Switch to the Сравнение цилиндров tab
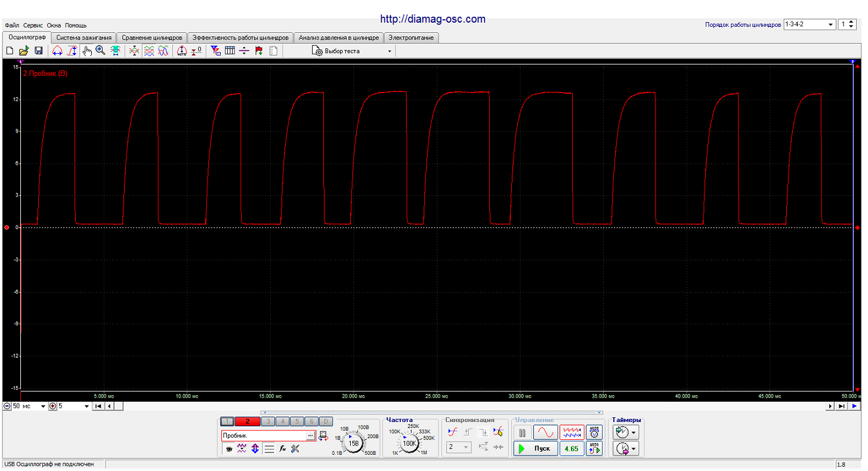Screen dimensions: 868x471 coord(152,38)
